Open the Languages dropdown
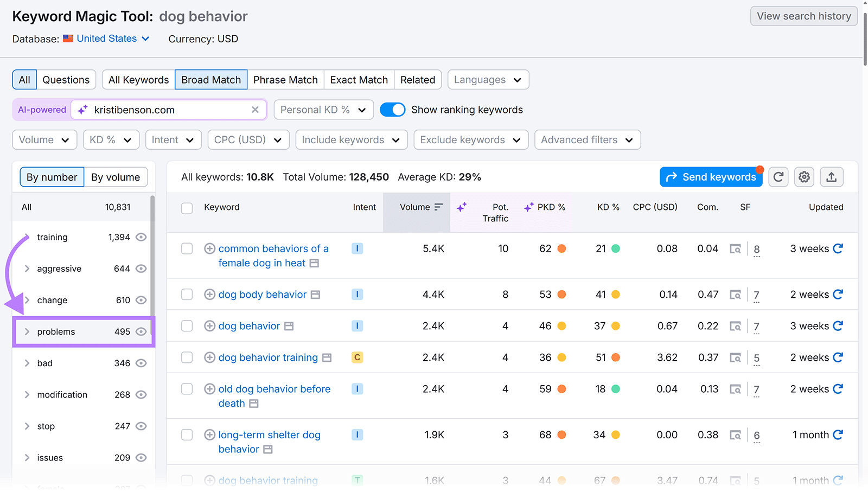Screen dimensions: 868x492 tap(487, 80)
